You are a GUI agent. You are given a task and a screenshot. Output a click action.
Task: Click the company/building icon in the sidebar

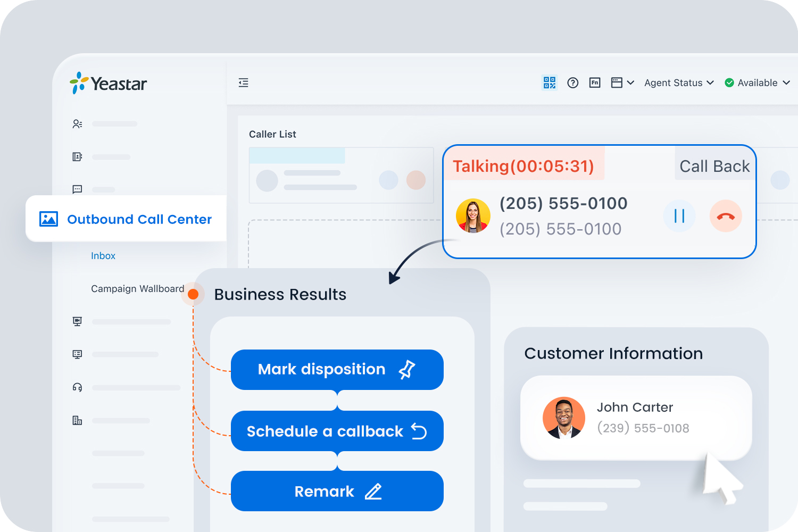77,420
